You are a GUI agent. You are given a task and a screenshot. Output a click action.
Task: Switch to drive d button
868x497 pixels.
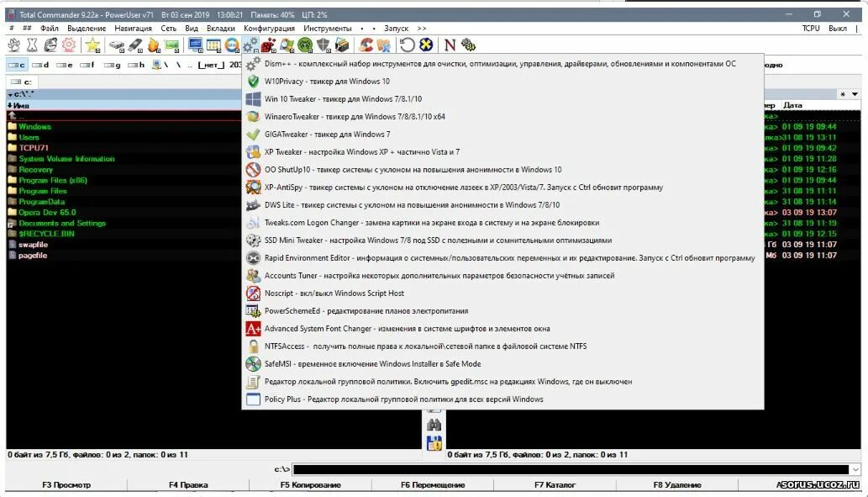click(40, 65)
